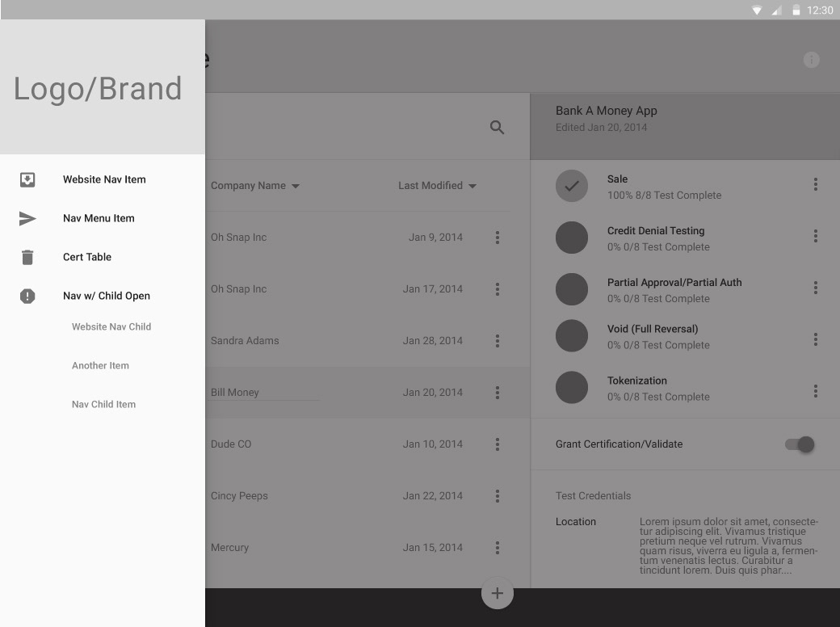Select the Website Nav Child sub-item

pyautogui.click(x=111, y=327)
